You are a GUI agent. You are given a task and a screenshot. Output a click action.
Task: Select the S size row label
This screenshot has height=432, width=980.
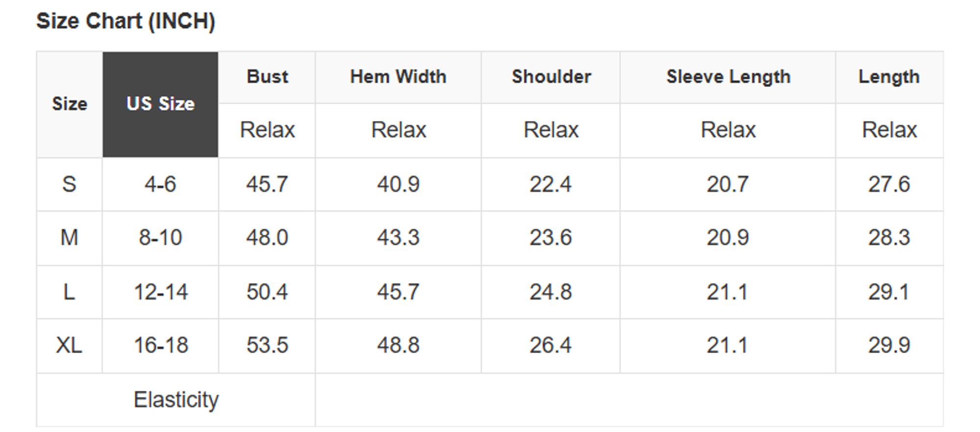(x=69, y=185)
